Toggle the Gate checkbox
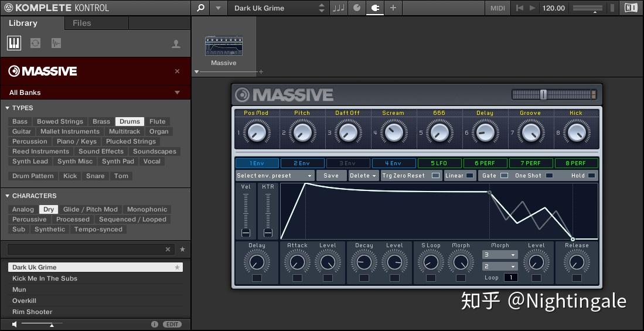This screenshot has width=644, height=331. [504, 175]
